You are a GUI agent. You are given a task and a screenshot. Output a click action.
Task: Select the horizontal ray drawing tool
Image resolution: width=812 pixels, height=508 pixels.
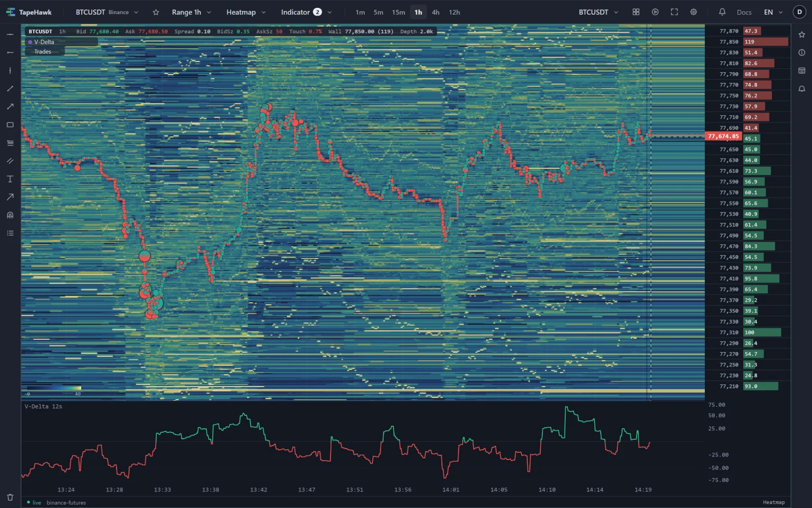(10, 53)
